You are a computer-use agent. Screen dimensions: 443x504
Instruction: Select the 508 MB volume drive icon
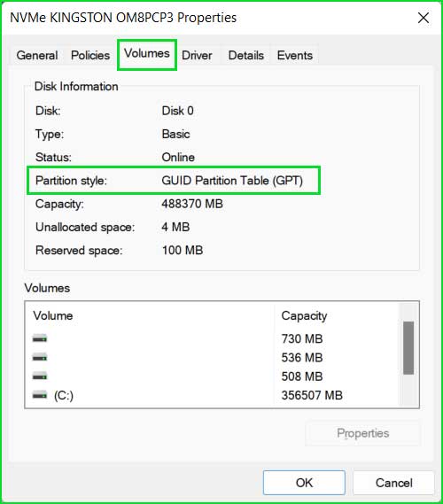tap(40, 376)
